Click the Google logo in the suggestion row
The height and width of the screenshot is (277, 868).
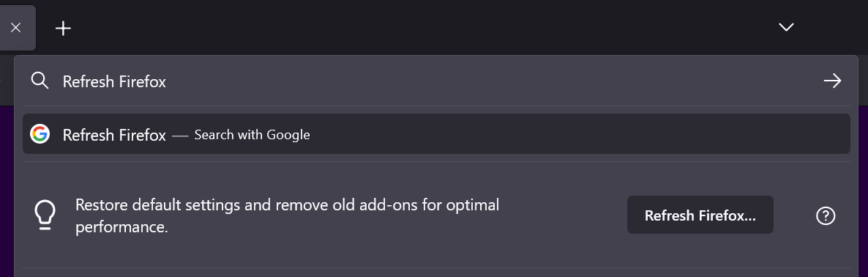40,134
